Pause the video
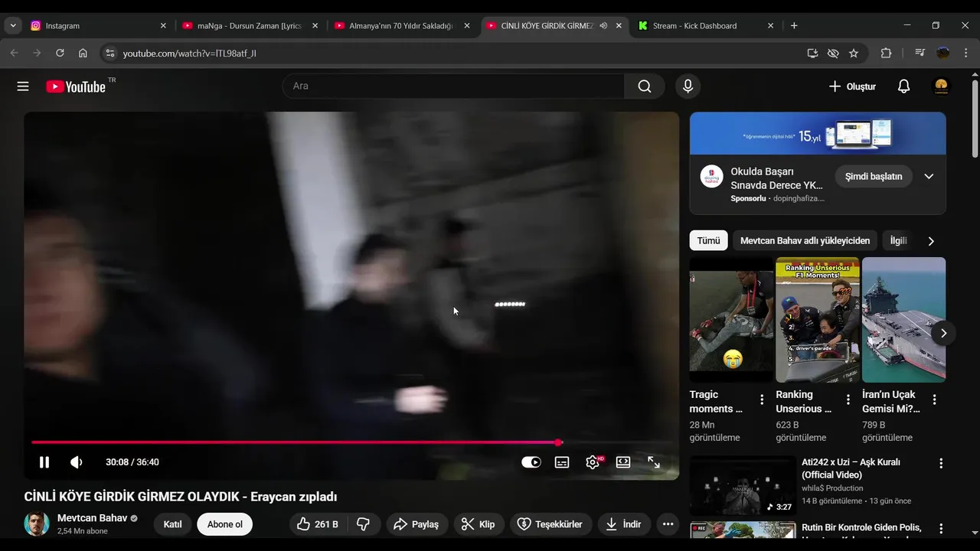The width and height of the screenshot is (980, 551). click(x=44, y=462)
